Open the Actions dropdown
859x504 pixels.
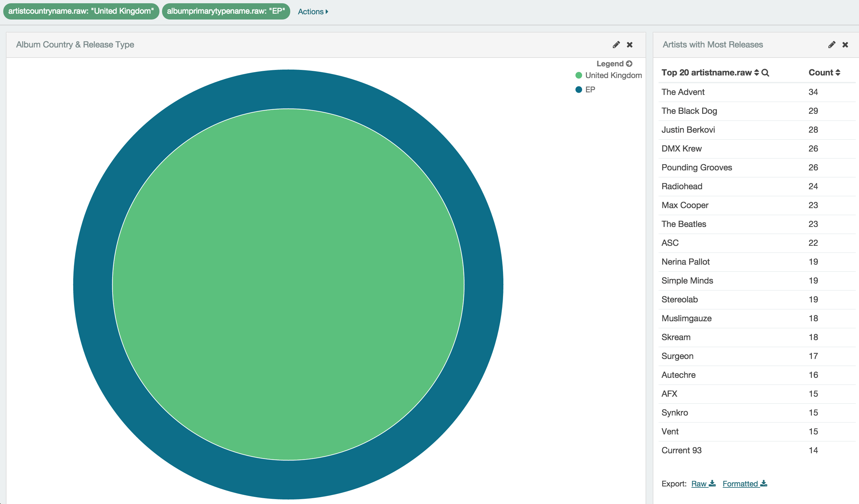pos(313,12)
